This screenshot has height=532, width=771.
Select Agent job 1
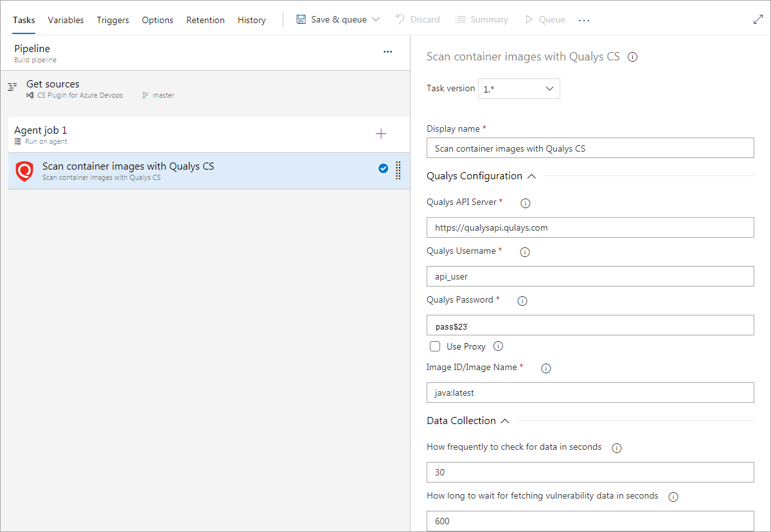coord(209,134)
